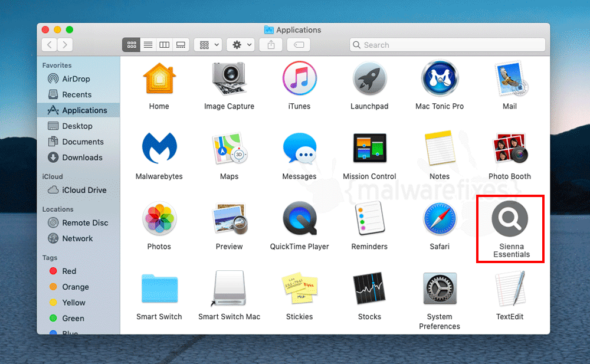Screen dimensions: 590x364
Task: Select the Smart Switch Mac drive icon
Action: [229, 288]
